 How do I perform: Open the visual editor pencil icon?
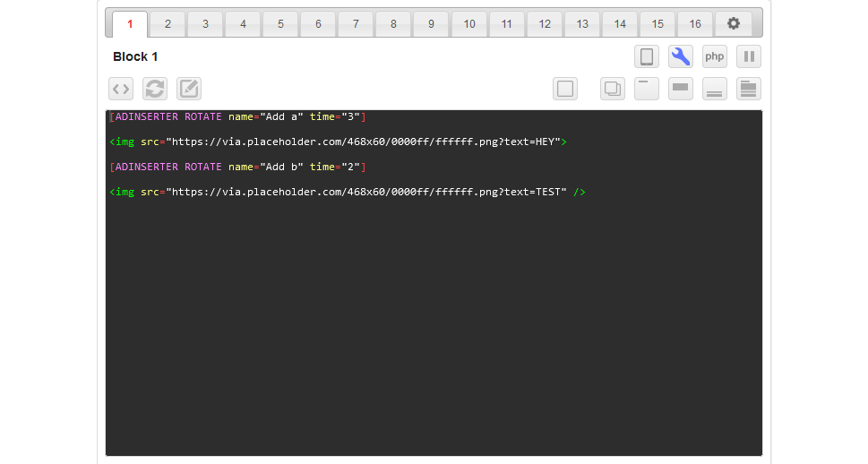189,89
